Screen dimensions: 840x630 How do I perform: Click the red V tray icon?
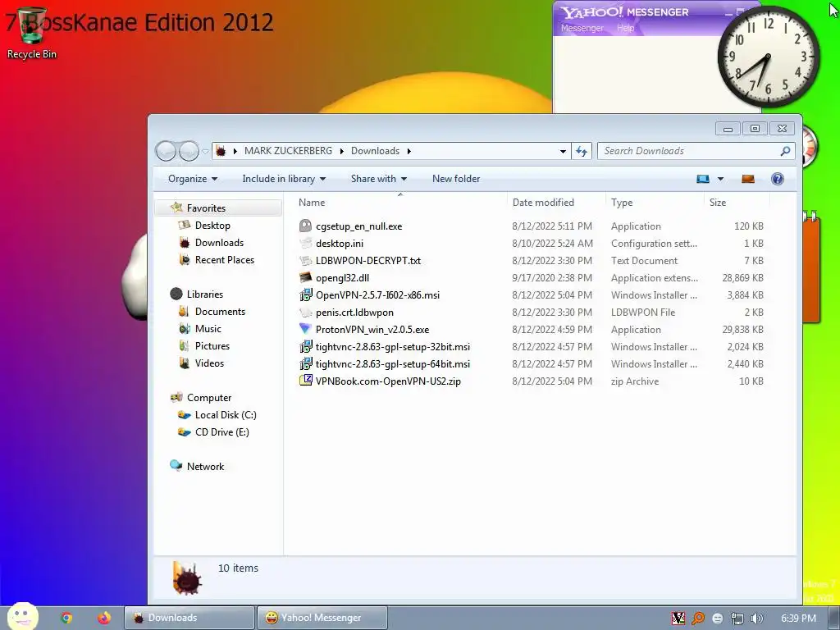(678, 619)
